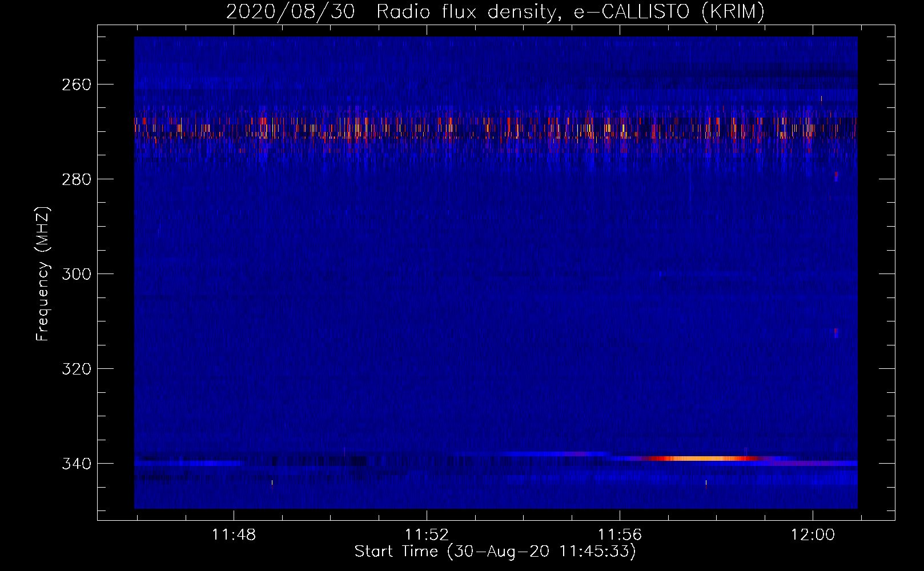Click the 260 frequency tick label

[x=77, y=85]
